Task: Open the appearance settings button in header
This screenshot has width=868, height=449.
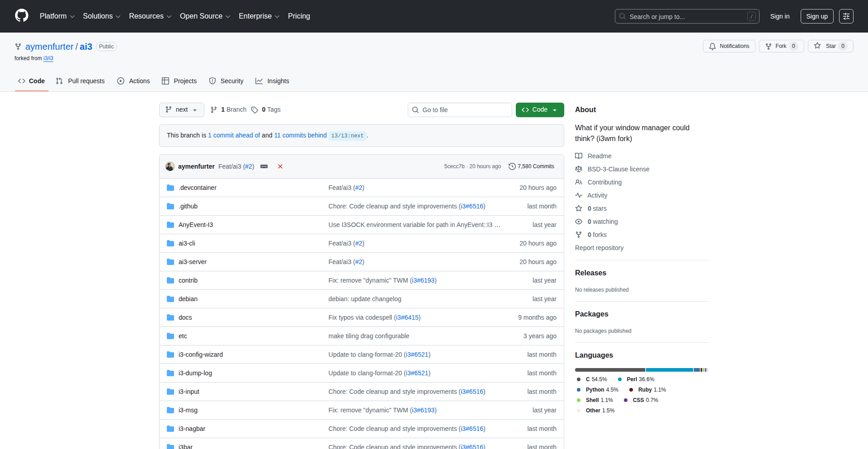Action: 846,16
